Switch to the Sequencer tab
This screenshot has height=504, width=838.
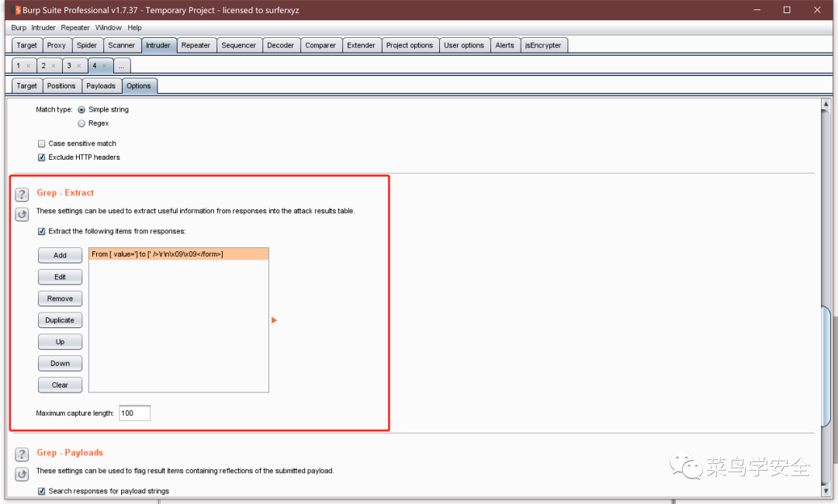tap(238, 46)
